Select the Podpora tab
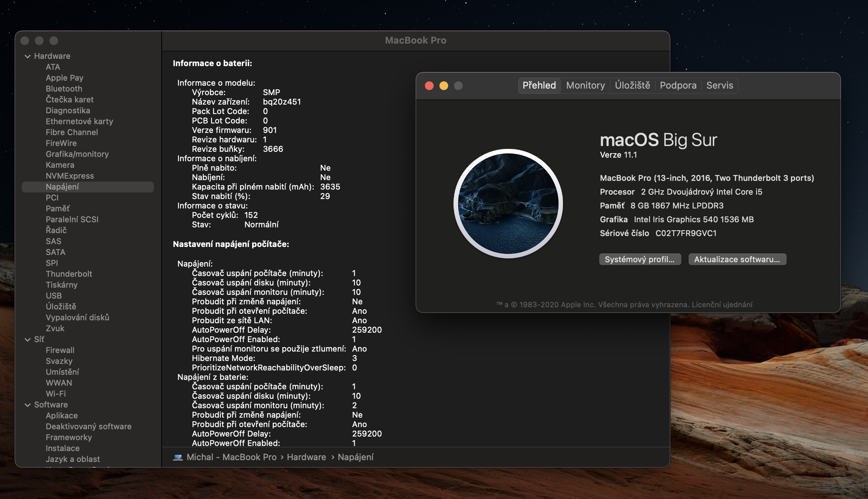 [678, 86]
